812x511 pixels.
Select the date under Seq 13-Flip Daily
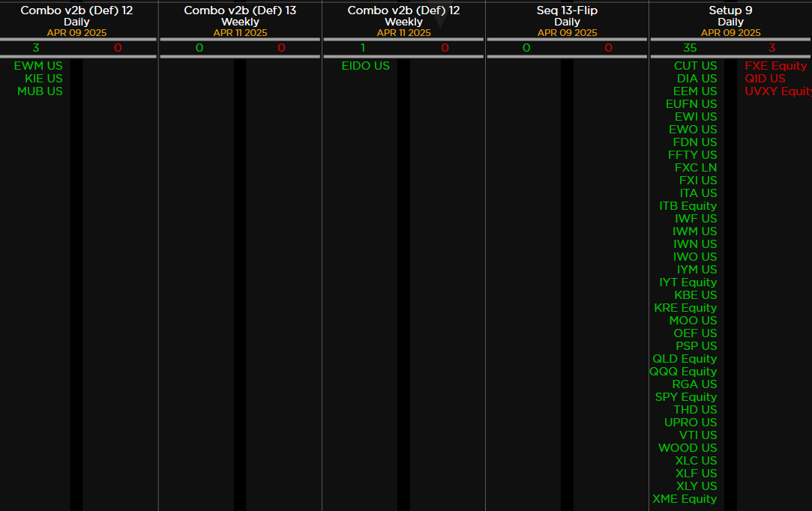(x=567, y=33)
